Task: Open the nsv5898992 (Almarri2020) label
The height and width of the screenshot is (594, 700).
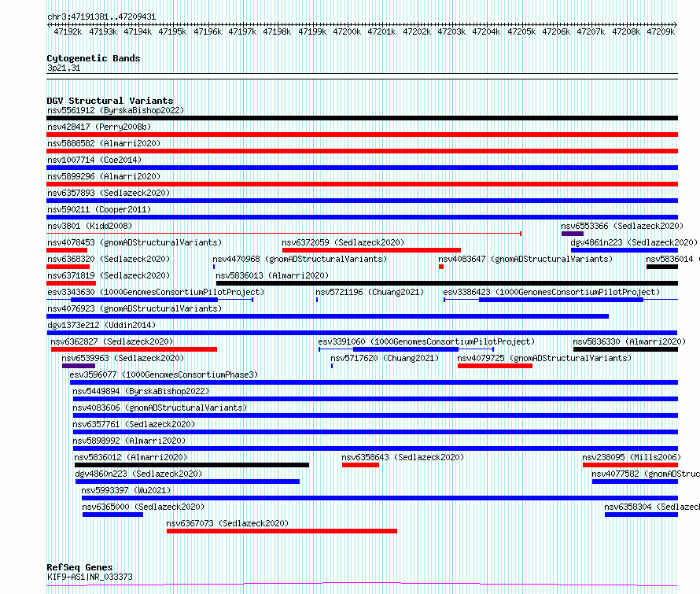Action: (x=129, y=441)
